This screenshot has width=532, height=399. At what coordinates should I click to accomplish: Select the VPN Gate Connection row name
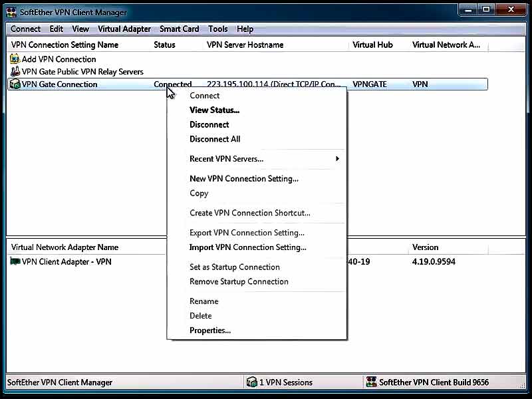(59, 84)
